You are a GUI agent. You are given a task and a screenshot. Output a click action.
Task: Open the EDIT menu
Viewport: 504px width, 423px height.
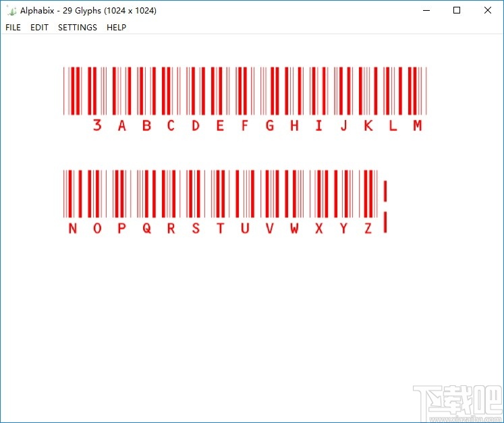[x=39, y=27]
